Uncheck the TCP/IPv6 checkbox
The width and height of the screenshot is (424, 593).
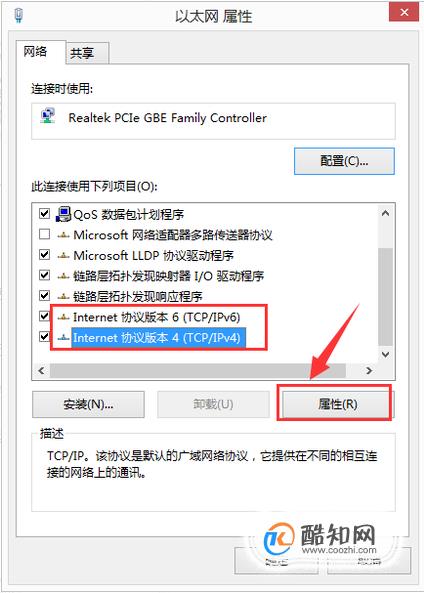45,316
